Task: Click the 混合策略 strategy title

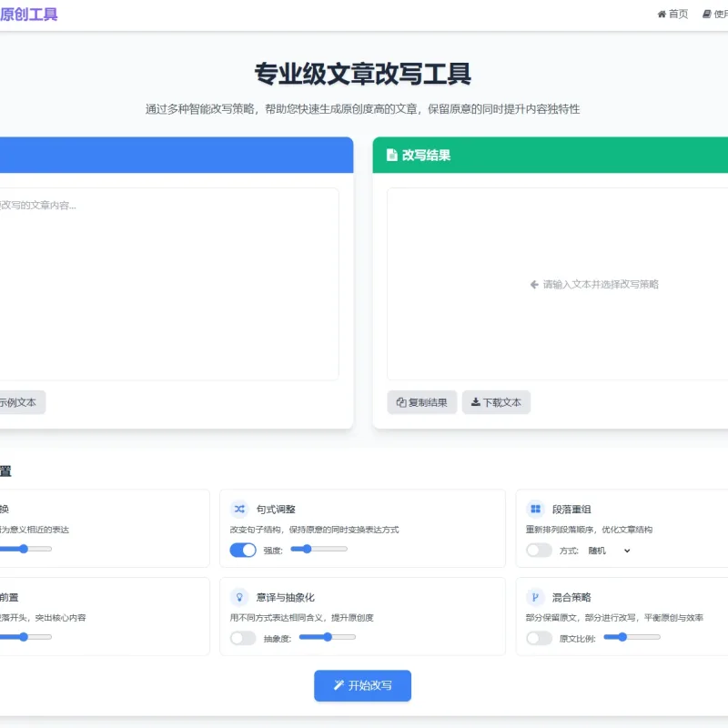Action: [571, 598]
